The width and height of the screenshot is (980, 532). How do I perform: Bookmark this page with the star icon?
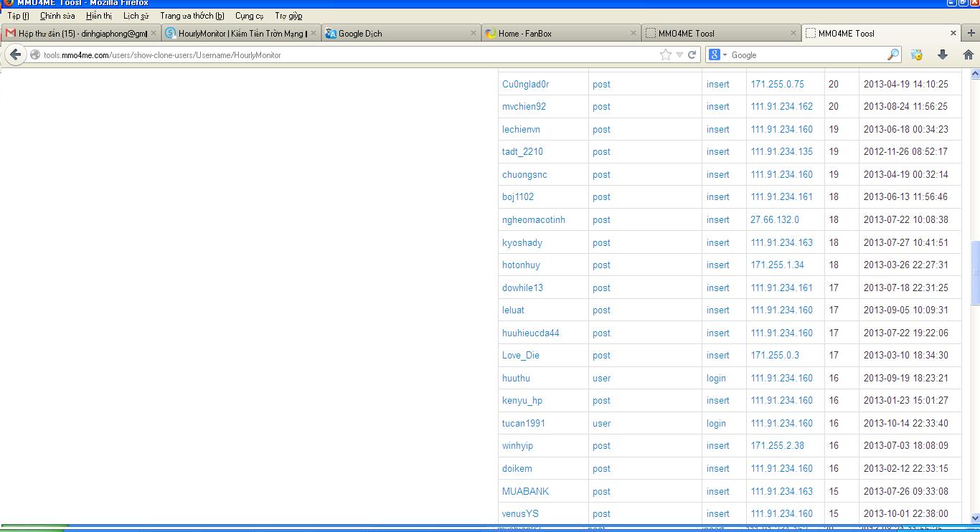pyautogui.click(x=666, y=54)
